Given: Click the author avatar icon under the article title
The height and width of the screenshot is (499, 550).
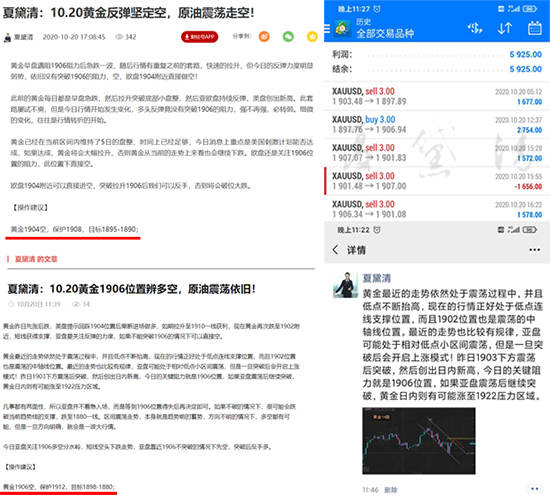Looking at the screenshot, I should (x=7, y=37).
